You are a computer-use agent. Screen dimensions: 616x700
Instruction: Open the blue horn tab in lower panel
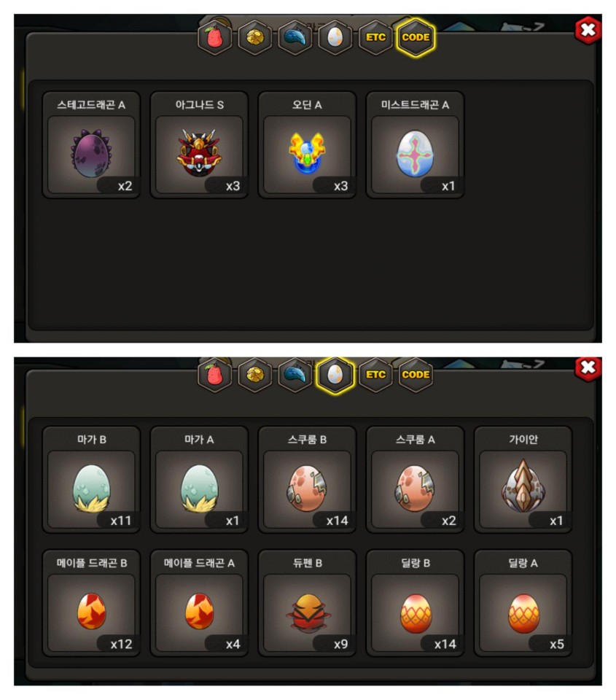click(x=295, y=375)
